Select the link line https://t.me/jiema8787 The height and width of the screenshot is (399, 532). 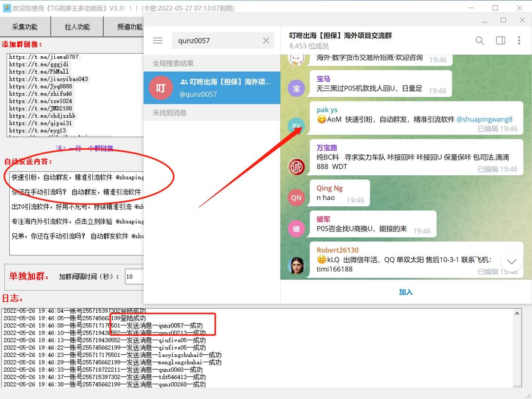click(44, 57)
